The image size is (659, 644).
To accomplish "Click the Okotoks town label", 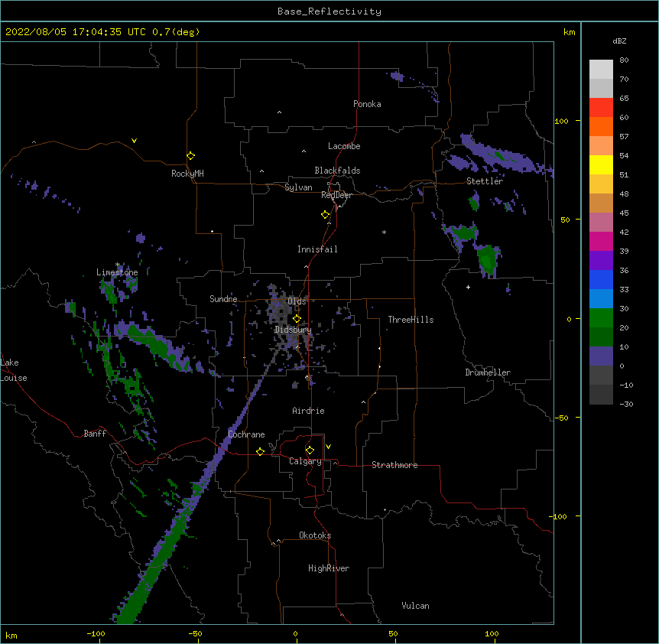I will [315, 535].
